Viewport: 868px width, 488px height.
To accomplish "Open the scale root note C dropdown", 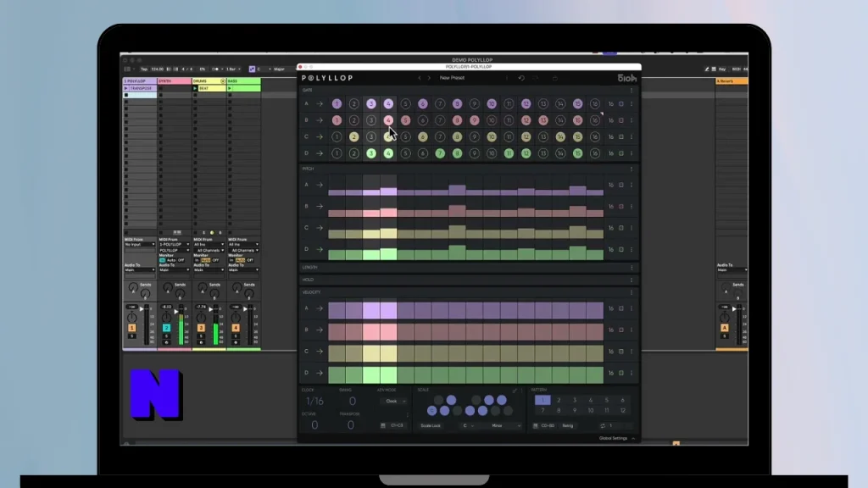I will (x=468, y=426).
